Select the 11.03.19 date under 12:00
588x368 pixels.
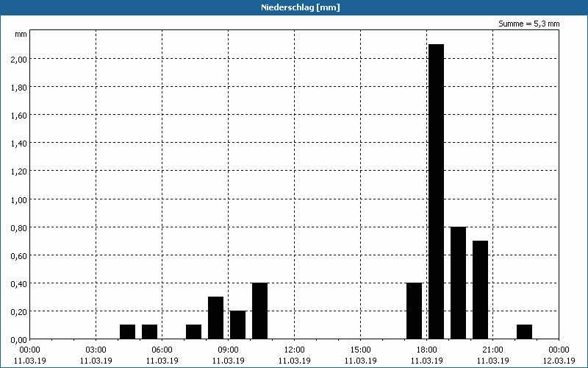click(x=295, y=361)
